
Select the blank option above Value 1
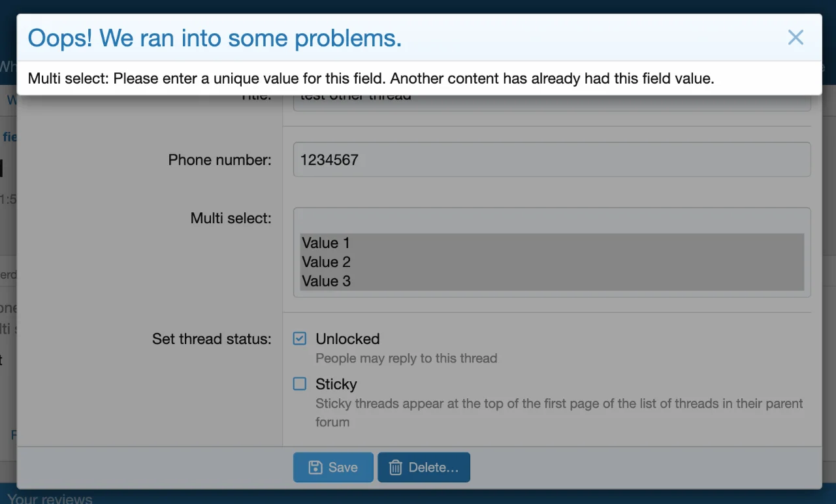click(552, 224)
